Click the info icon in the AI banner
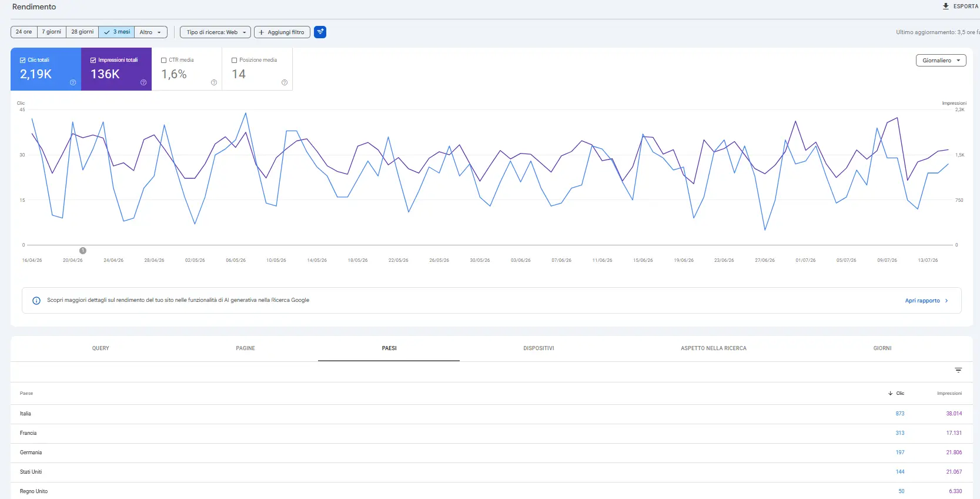 [36, 301]
